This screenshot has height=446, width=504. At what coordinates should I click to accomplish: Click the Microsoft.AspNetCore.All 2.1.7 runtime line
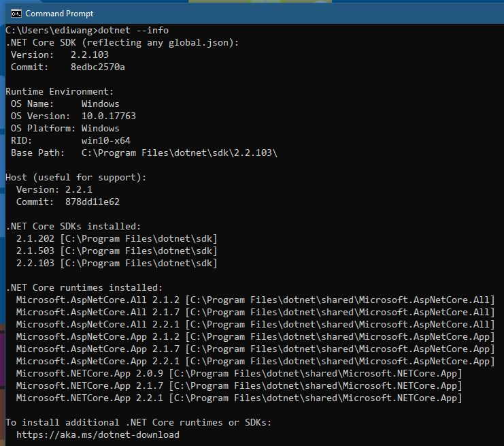[x=255, y=312]
